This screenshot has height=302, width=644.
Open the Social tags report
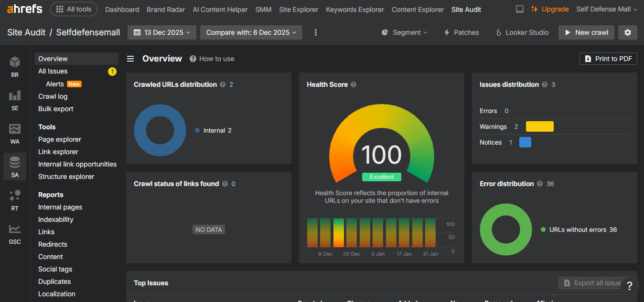[55, 269]
